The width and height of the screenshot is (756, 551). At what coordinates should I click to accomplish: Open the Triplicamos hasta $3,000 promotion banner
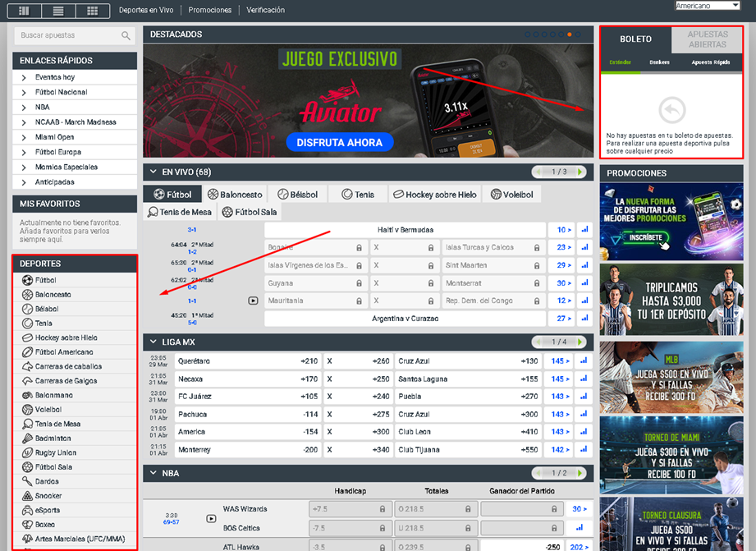(x=671, y=300)
